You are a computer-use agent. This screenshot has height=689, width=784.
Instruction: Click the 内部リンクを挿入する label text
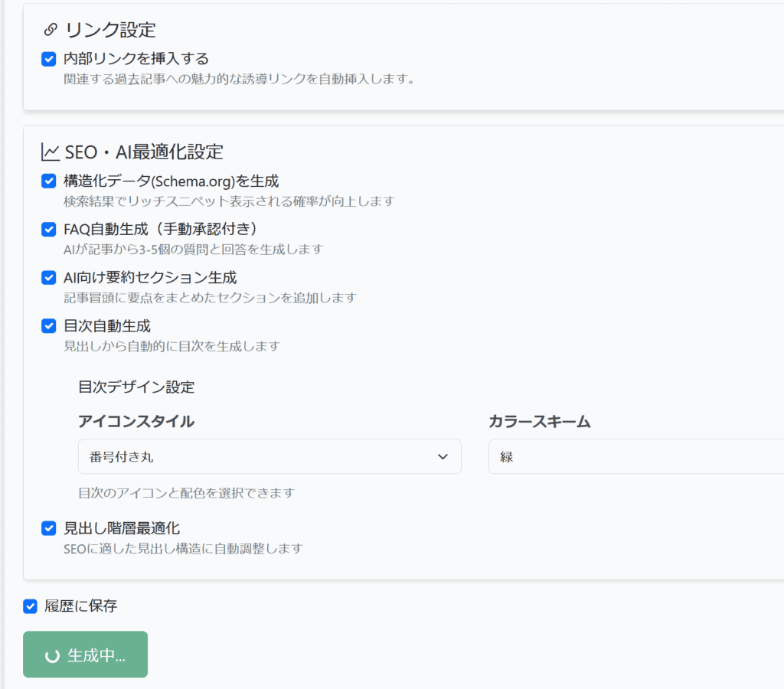pyautogui.click(x=136, y=58)
